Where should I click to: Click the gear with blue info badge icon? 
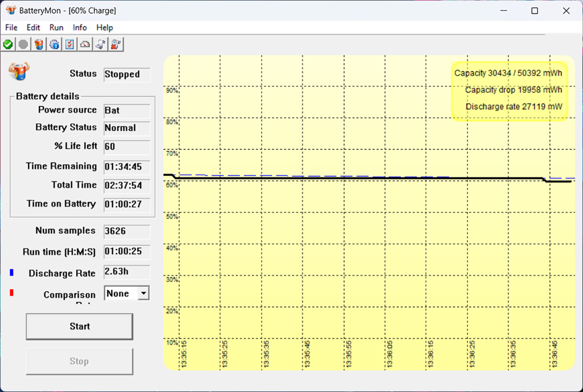(54, 44)
